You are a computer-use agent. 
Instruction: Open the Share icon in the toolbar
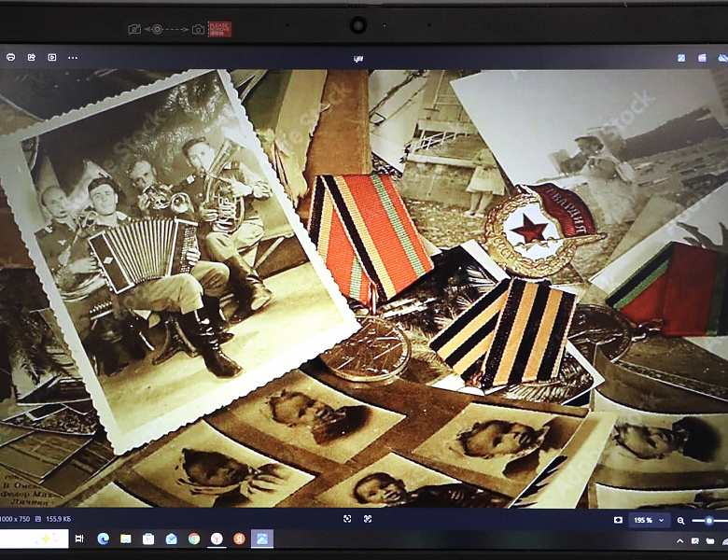pos(32,57)
